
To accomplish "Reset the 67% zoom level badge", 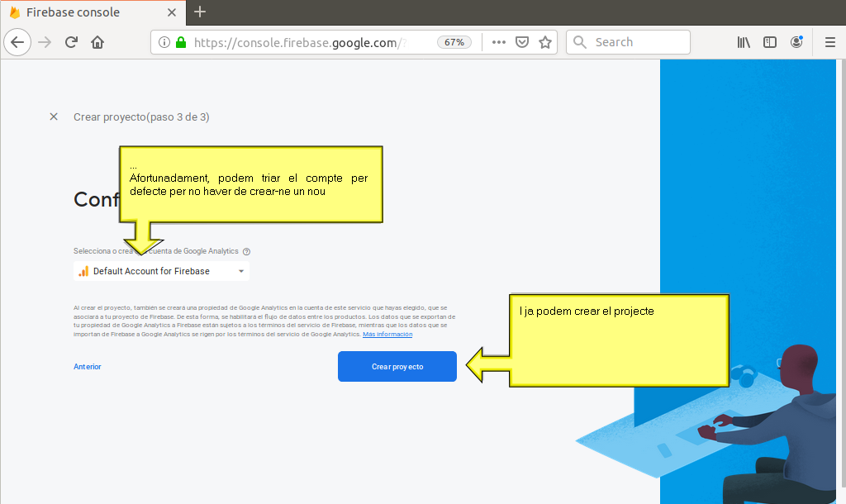I will [454, 42].
